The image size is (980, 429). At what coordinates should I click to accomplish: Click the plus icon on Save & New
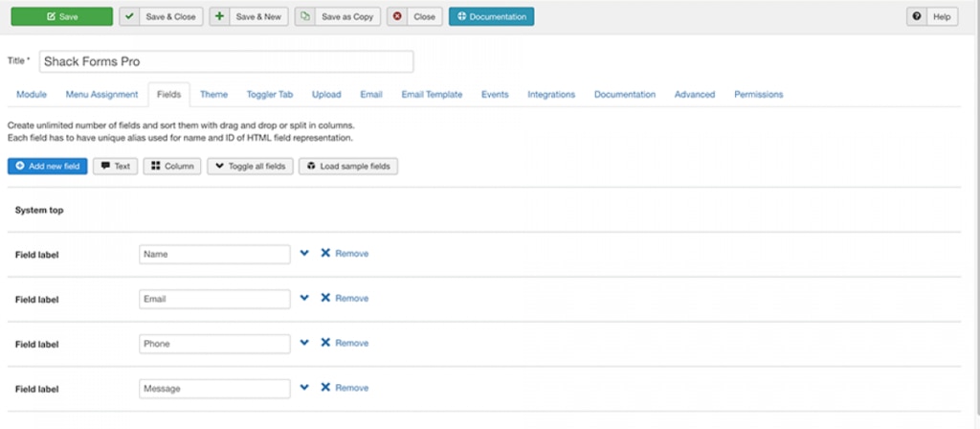pos(219,17)
